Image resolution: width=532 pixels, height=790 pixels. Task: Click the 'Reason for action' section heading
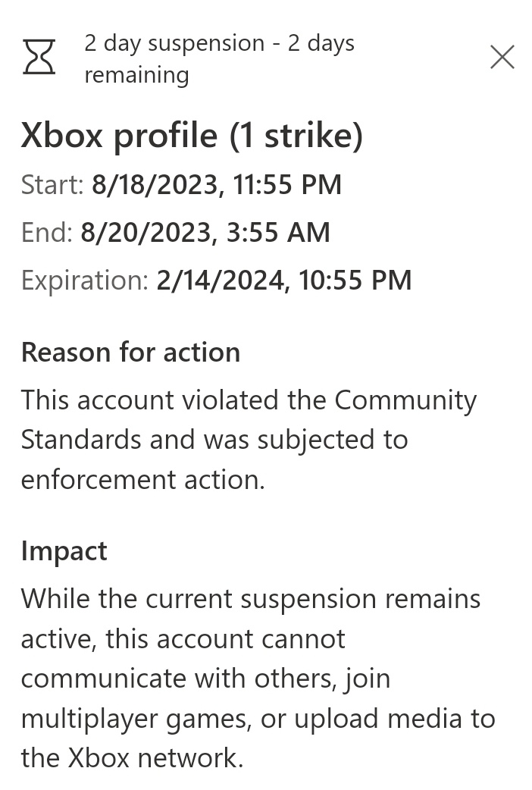coord(130,352)
